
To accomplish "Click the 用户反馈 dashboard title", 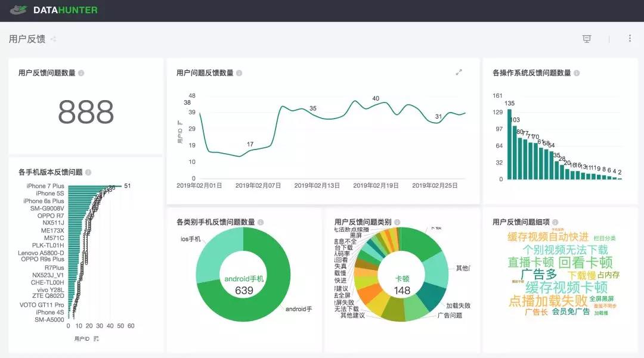I will tap(27, 39).
